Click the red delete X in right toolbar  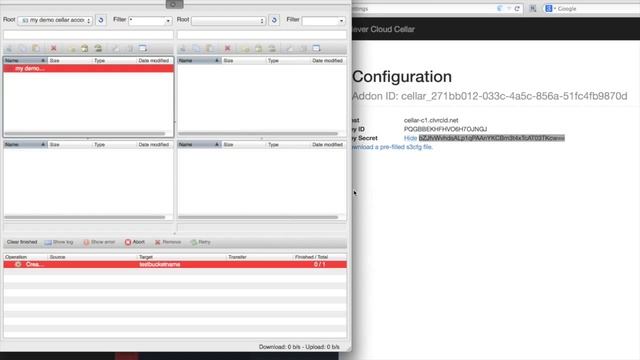coord(227,48)
